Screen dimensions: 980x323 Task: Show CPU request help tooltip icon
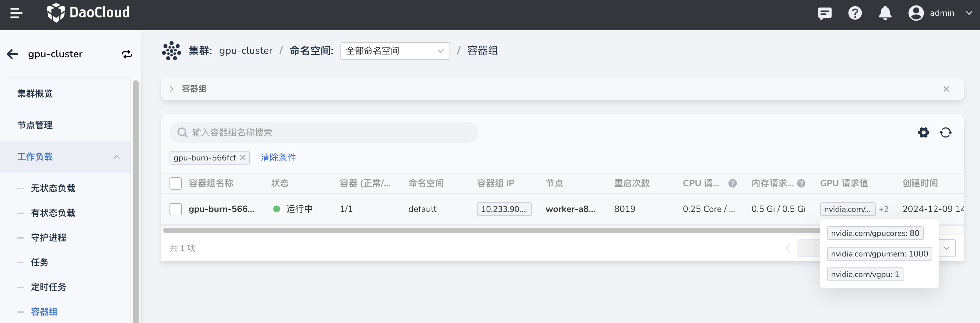click(x=732, y=183)
